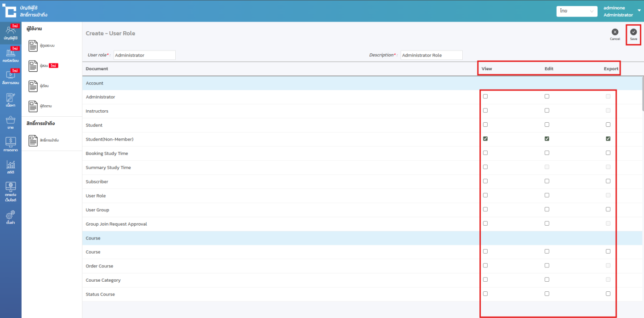Open the ไทย language dropdown
The width and height of the screenshot is (644, 318).
point(576,11)
